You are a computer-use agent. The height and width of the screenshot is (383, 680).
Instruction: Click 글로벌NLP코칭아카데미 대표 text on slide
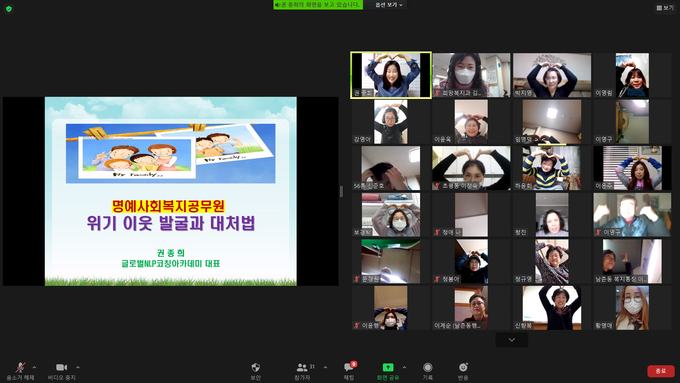pos(170,263)
